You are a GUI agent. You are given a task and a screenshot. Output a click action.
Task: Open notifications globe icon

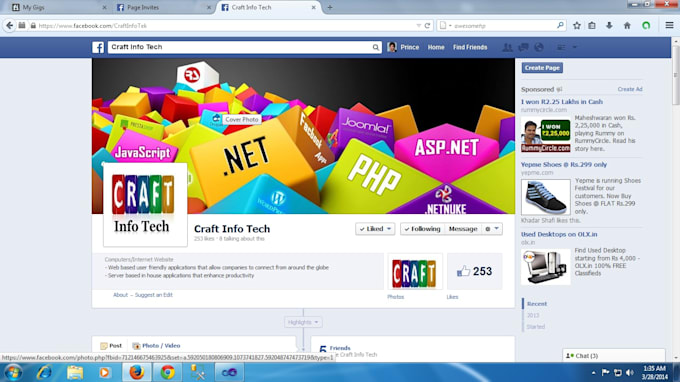point(539,47)
